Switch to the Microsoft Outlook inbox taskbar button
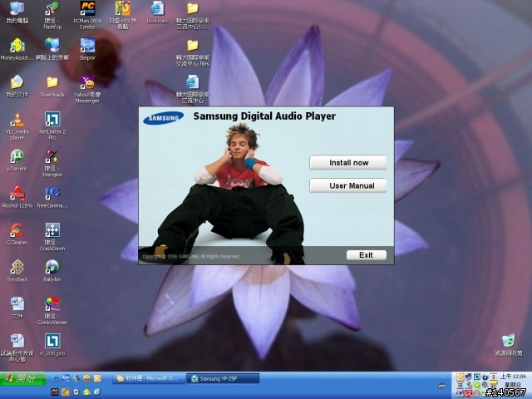 [149, 378]
